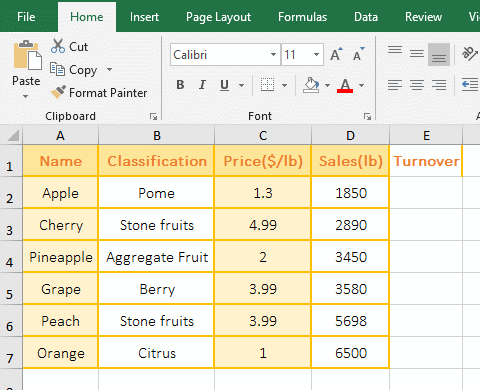Select the Aggregate Fruit cell
This screenshot has width=480, height=390.
click(x=157, y=257)
